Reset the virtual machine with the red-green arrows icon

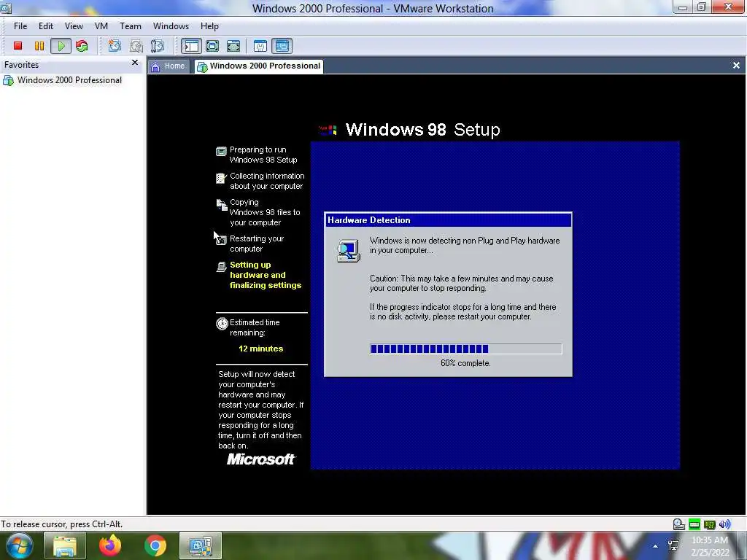[x=82, y=46]
